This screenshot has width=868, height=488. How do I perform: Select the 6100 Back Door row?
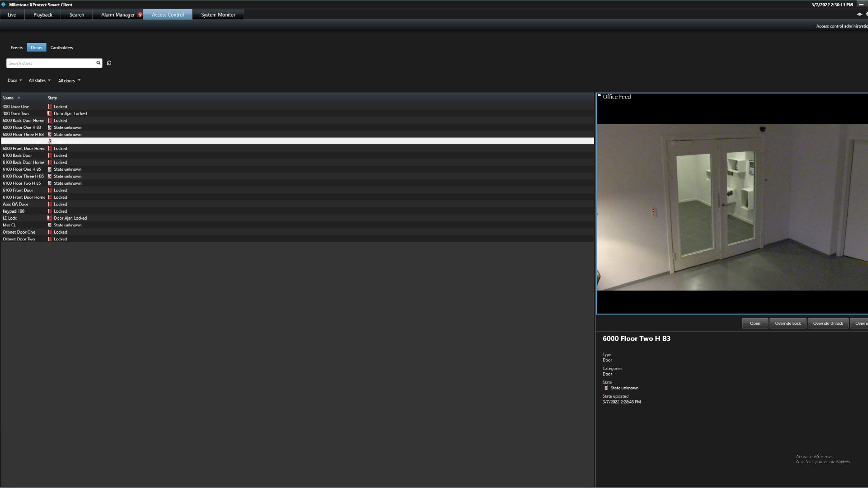[x=297, y=155]
